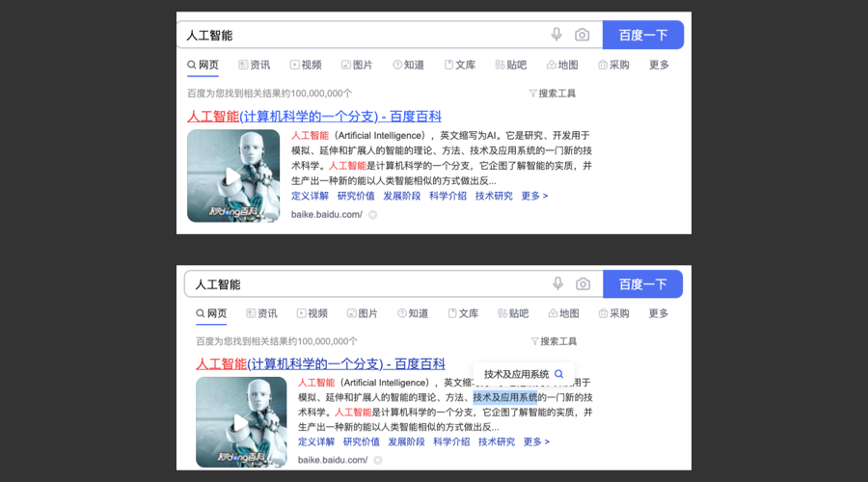Select 采购 tab in lower panel
Viewport: 868px width, 482px height.
point(613,313)
